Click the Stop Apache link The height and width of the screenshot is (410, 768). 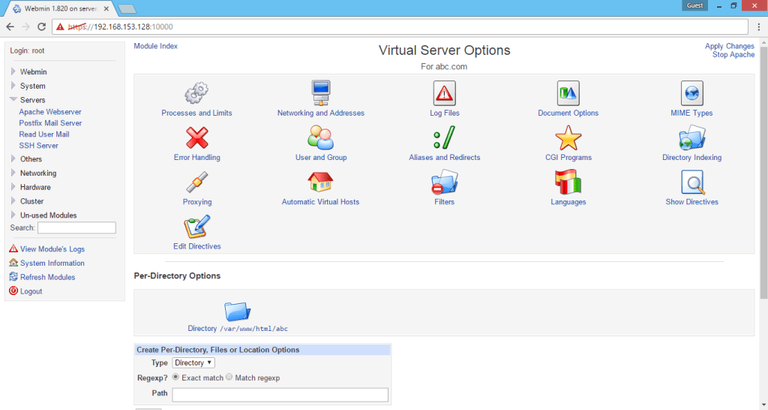tap(733, 54)
